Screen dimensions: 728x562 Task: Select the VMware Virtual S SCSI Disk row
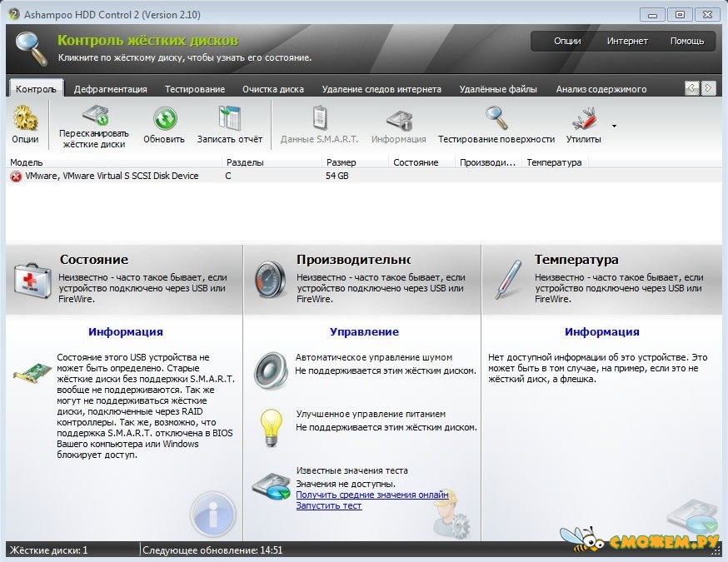[x=364, y=176]
